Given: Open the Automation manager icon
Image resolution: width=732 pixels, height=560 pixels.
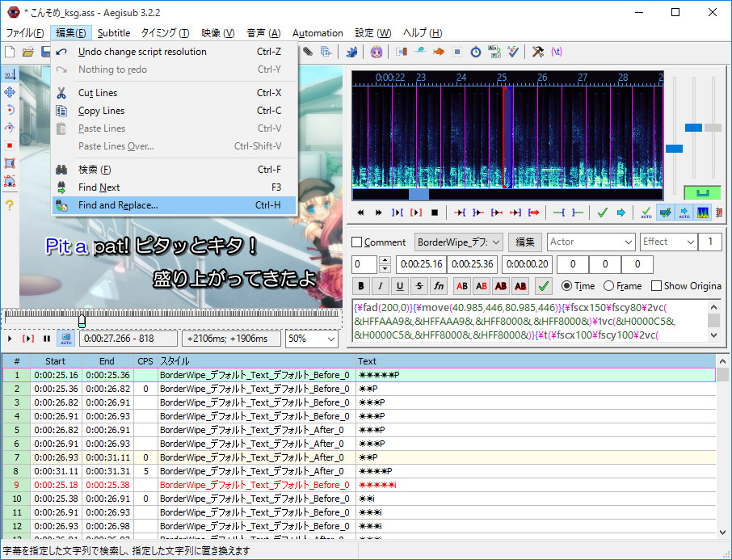Looking at the screenshot, I should 352,52.
